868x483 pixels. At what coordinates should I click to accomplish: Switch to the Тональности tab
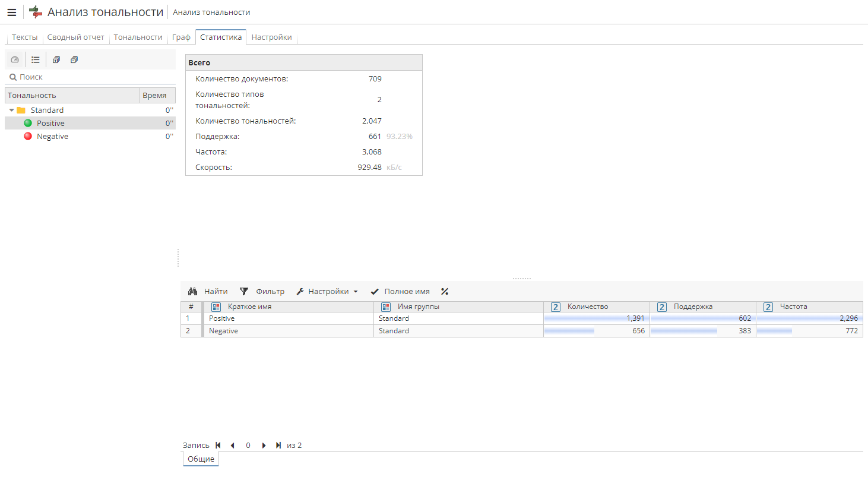click(138, 37)
